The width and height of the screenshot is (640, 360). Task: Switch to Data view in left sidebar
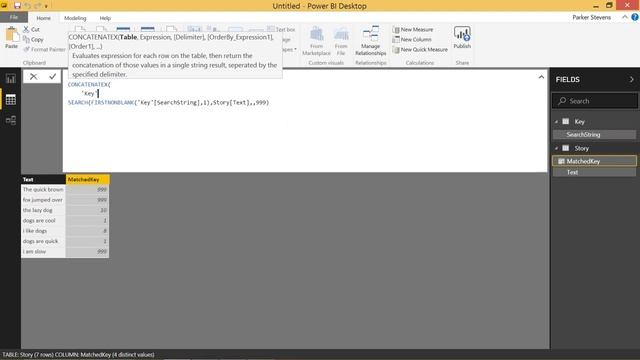point(11,100)
